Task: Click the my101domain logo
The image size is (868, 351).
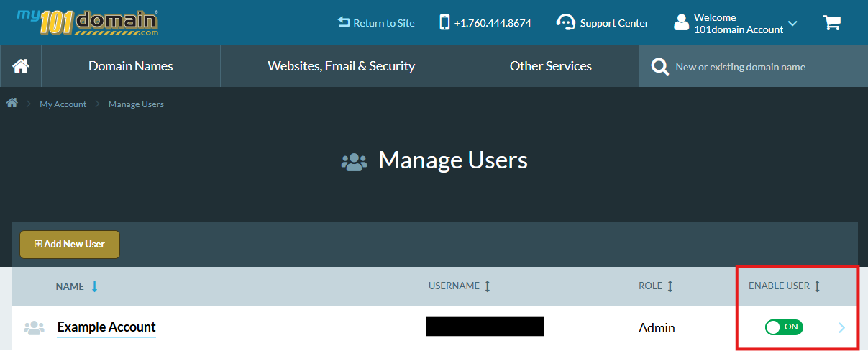Action: pyautogui.click(x=88, y=22)
